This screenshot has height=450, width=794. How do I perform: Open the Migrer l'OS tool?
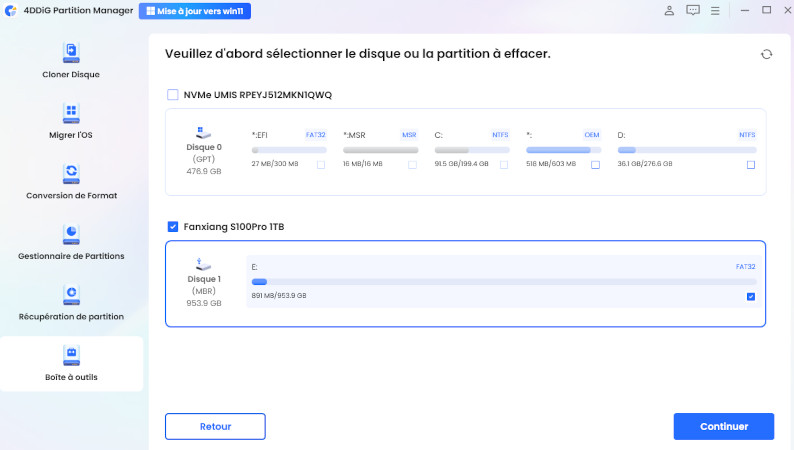click(x=71, y=121)
